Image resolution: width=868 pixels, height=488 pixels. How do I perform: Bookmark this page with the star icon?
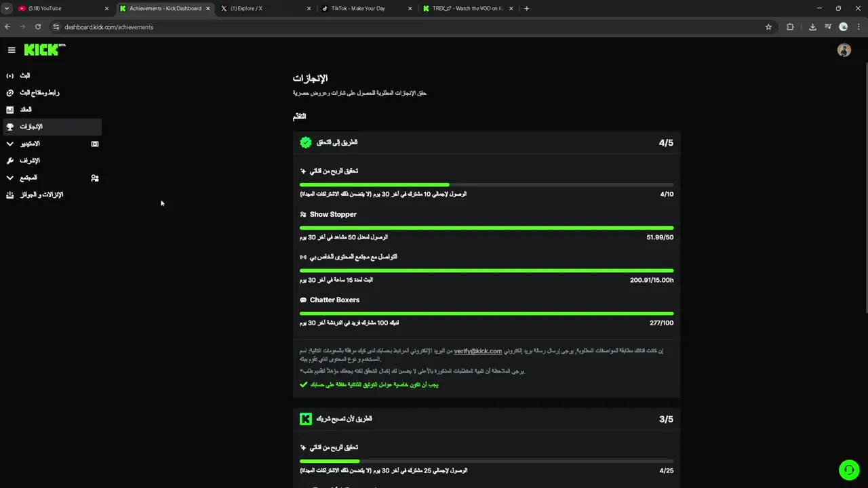click(x=768, y=27)
